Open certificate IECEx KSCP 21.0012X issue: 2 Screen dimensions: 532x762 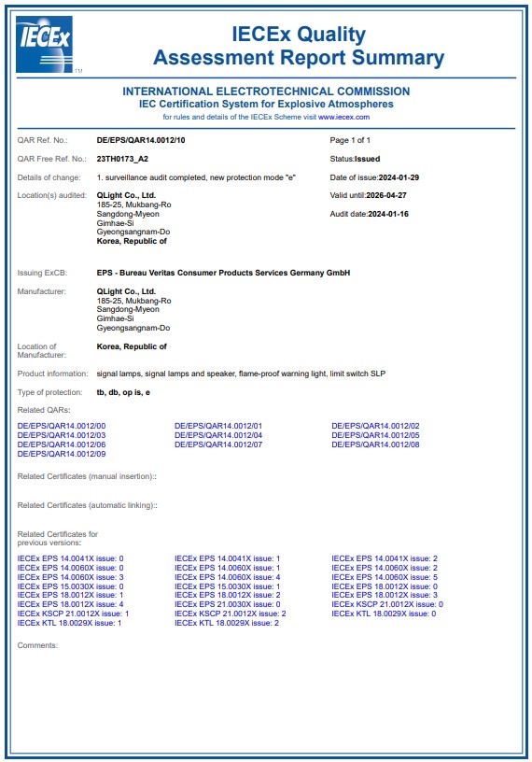point(231,614)
